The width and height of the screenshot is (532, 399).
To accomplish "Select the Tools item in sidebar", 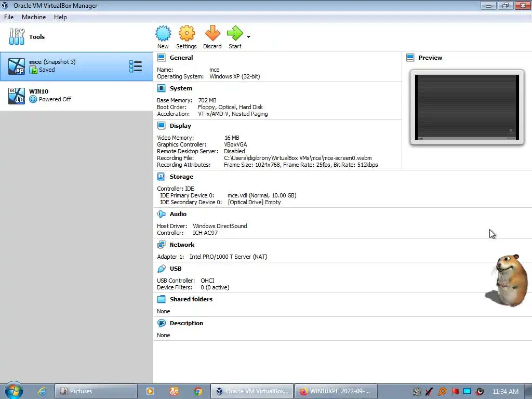I will pos(76,37).
